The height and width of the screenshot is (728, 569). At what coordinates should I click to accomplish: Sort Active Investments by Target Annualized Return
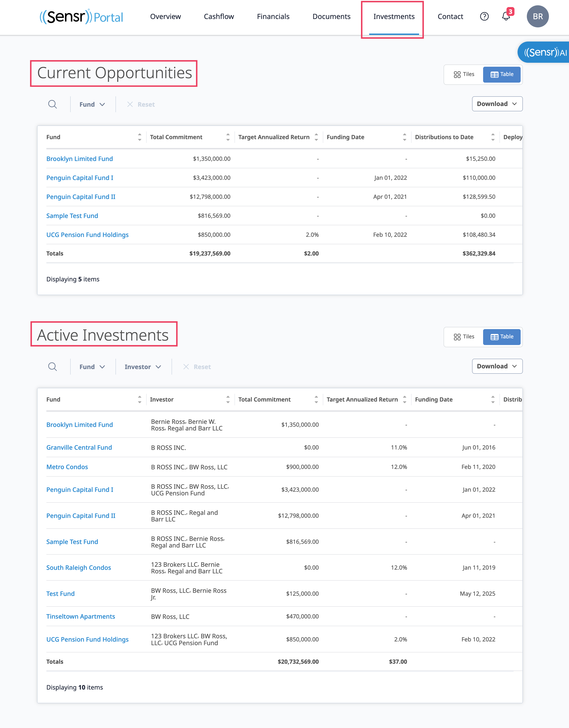point(405,399)
